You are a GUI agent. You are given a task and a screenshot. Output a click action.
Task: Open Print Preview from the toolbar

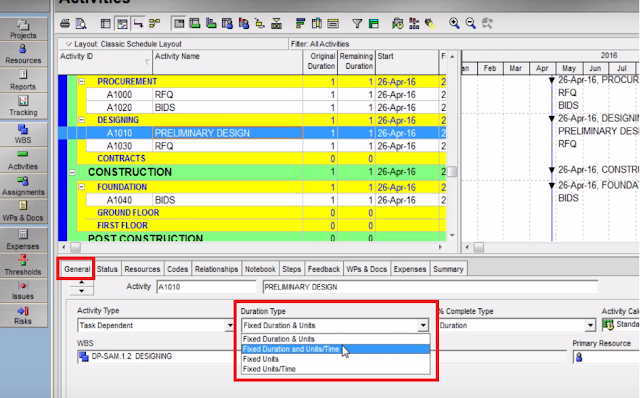(81, 24)
